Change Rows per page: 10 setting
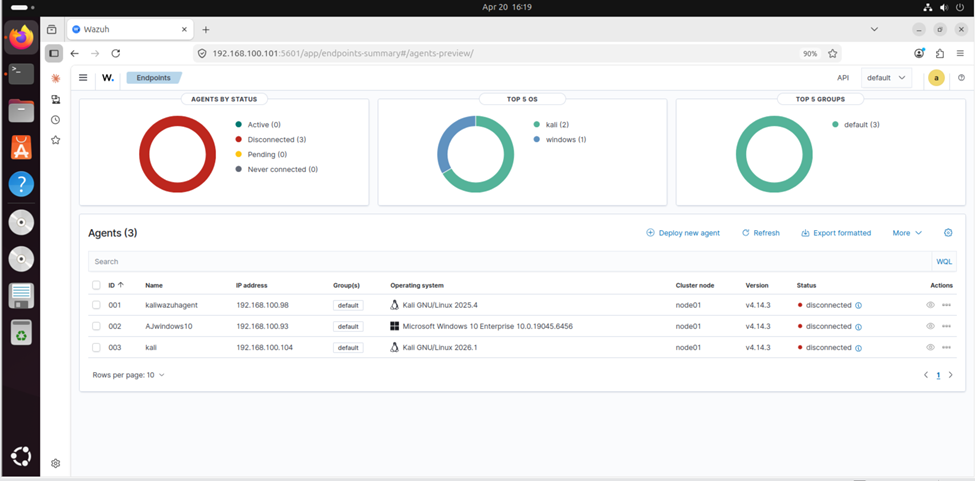 pos(129,375)
